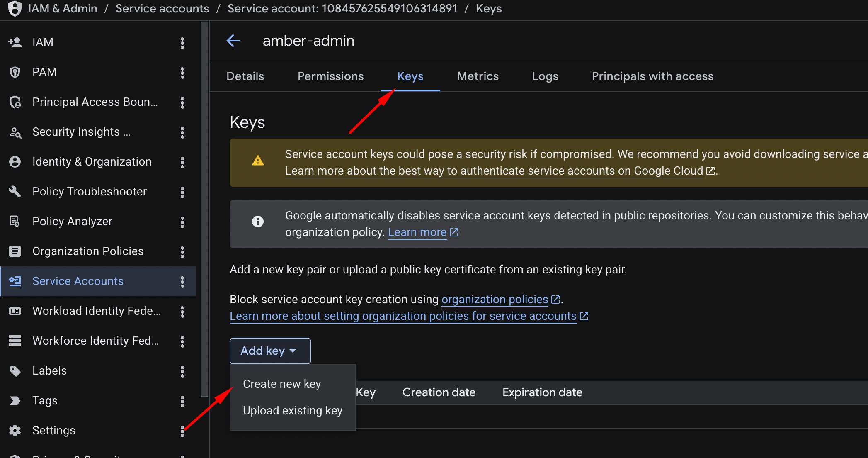Open three-dot menu for Organization Policies
868x458 pixels.
tap(182, 251)
